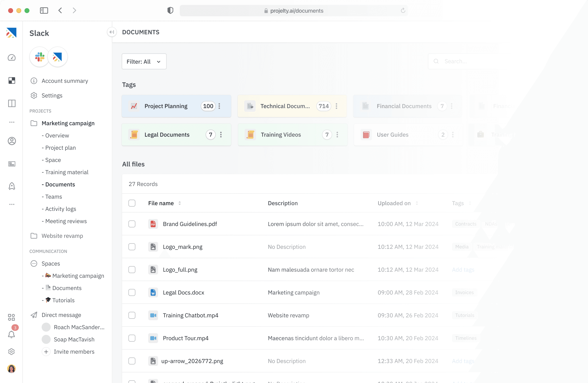Image resolution: width=588 pixels, height=383 pixels.
Task: Open the rocket launch icon in left rail
Action: (12, 186)
